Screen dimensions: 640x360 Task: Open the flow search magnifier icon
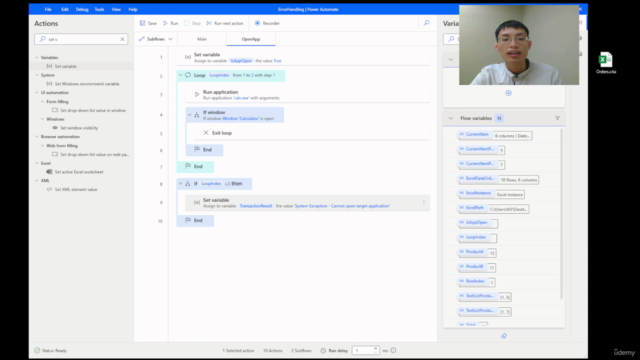coord(427,23)
